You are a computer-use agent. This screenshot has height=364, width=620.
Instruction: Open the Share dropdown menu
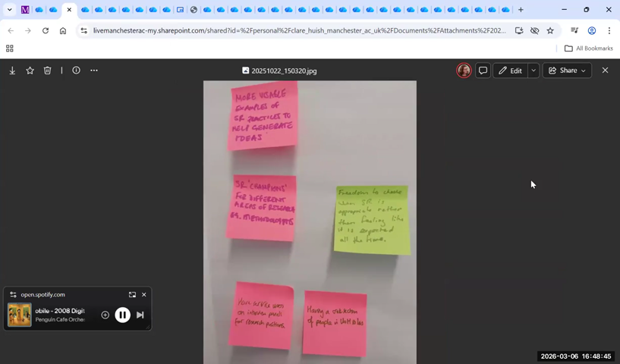tap(567, 71)
